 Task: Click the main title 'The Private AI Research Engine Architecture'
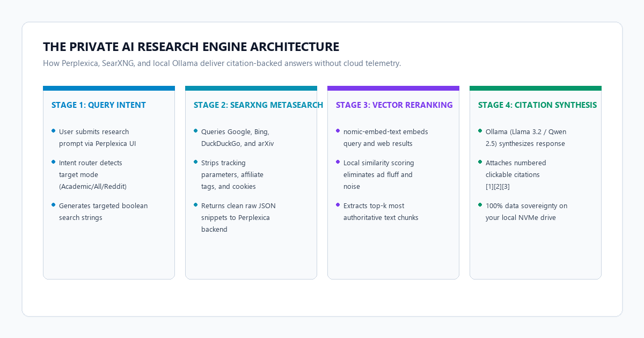pyautogui.click(x=191, y=47)
